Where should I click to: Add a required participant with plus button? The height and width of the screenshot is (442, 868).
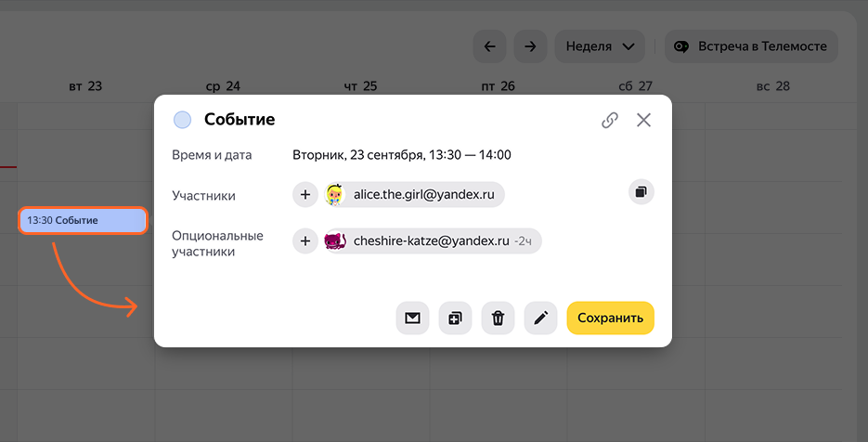(305, 195)
